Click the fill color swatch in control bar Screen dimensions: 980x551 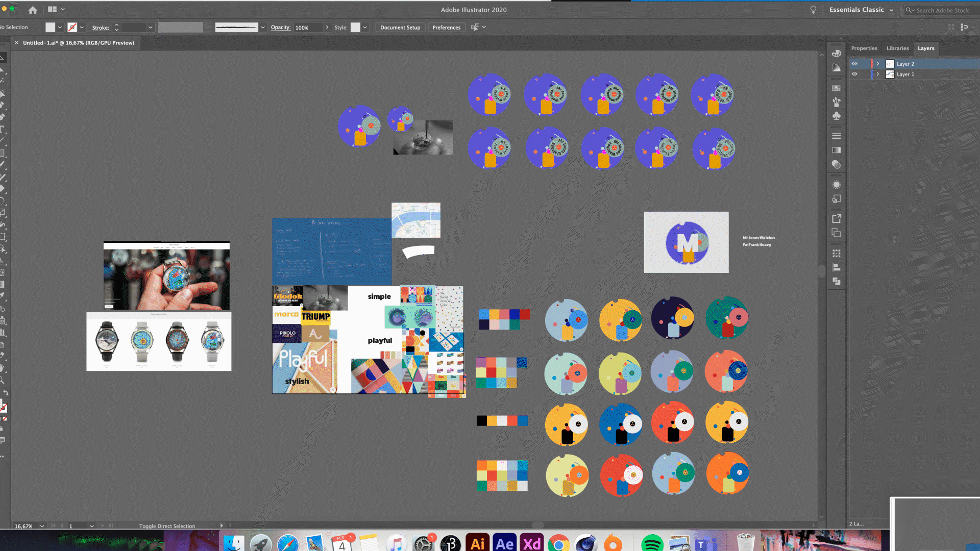[x=50, y=28]
